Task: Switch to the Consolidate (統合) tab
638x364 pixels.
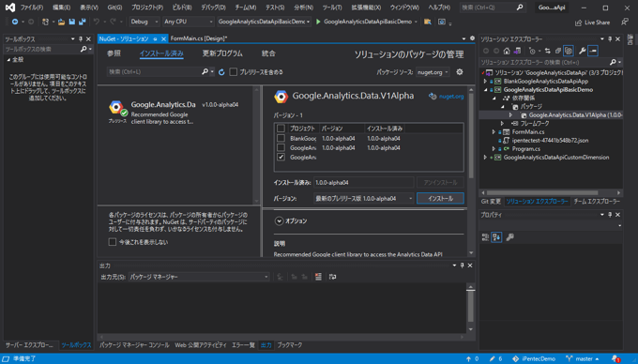Action: [x=268, y=53]
